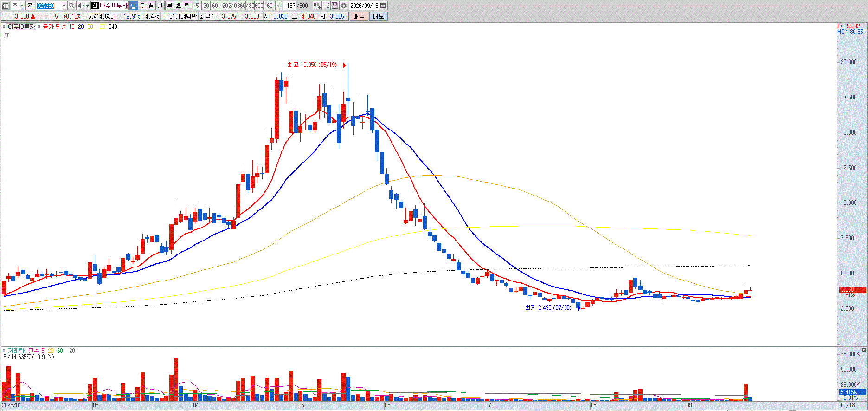868x411 pixels.
Task: Expand the dropdown arrow beside the speaker
Action: [x=87, y=6]
